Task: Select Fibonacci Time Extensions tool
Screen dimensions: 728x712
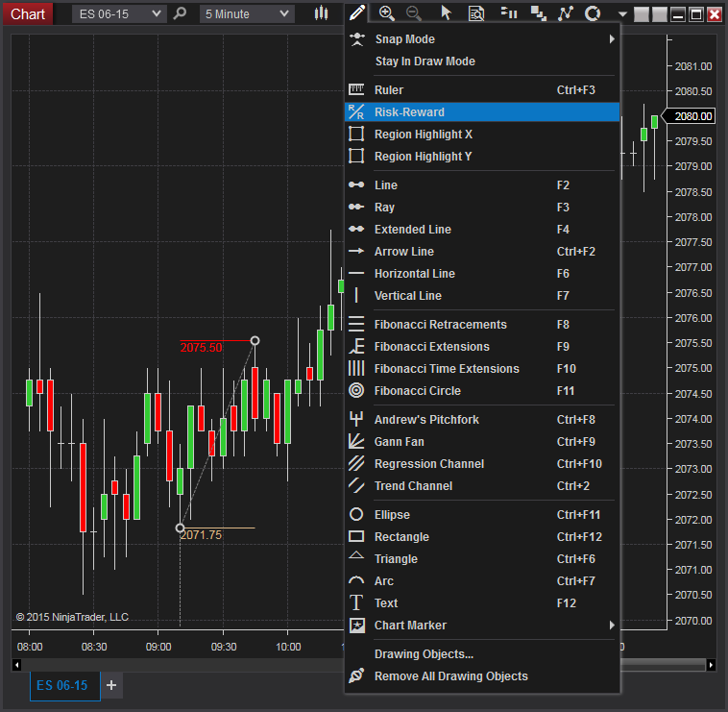Action: (482, 369)
